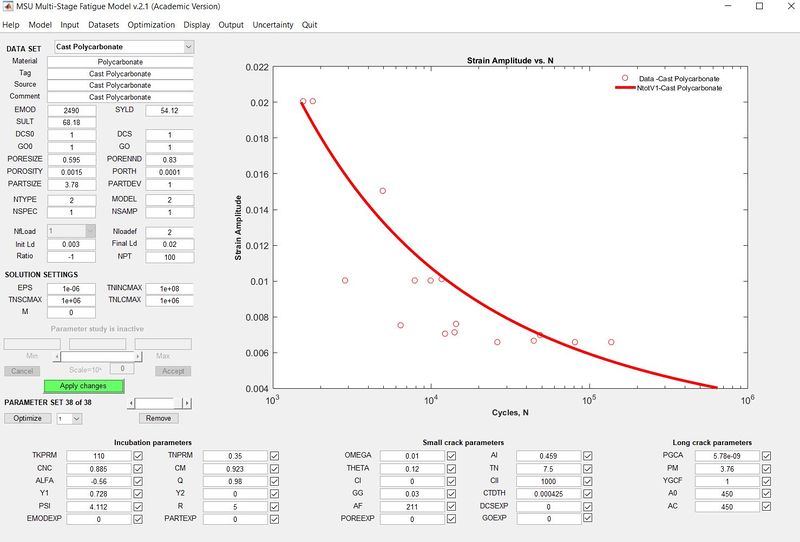Open the Uncertainty menu
This screenshot has height=542, width=800.
272,24
